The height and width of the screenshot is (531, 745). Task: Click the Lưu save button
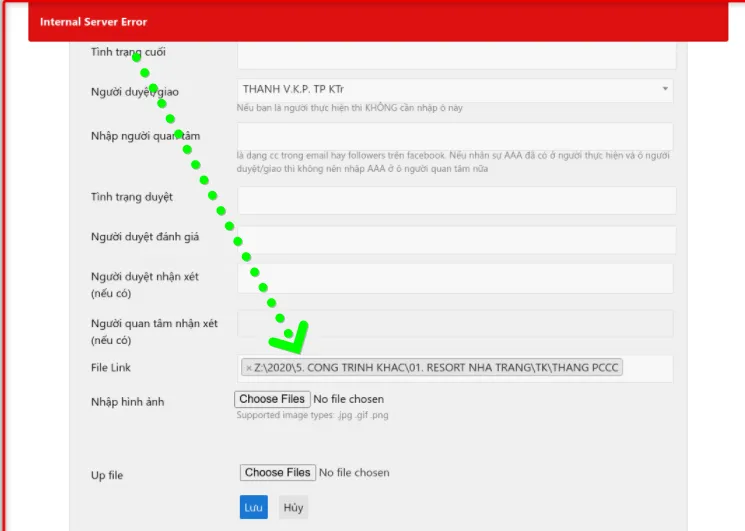254,507
